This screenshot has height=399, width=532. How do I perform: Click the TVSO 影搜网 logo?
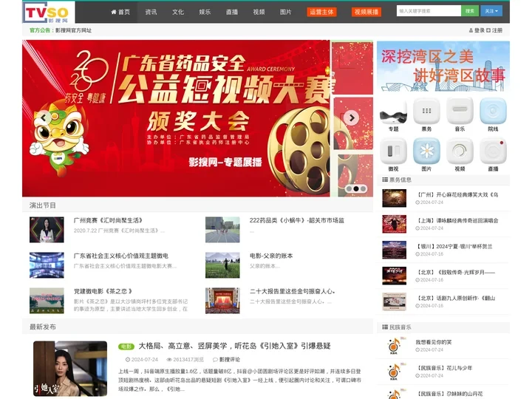click(x=49, y=13)
